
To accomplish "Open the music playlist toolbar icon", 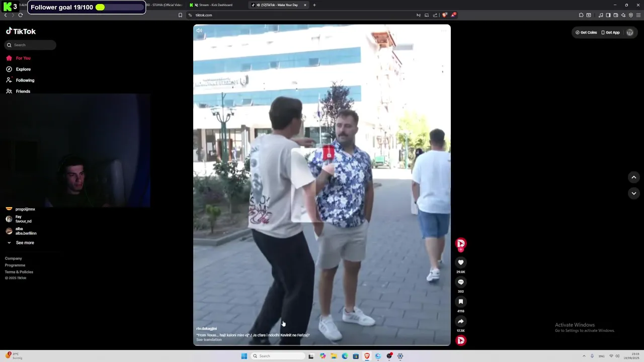I will [600, 15].
